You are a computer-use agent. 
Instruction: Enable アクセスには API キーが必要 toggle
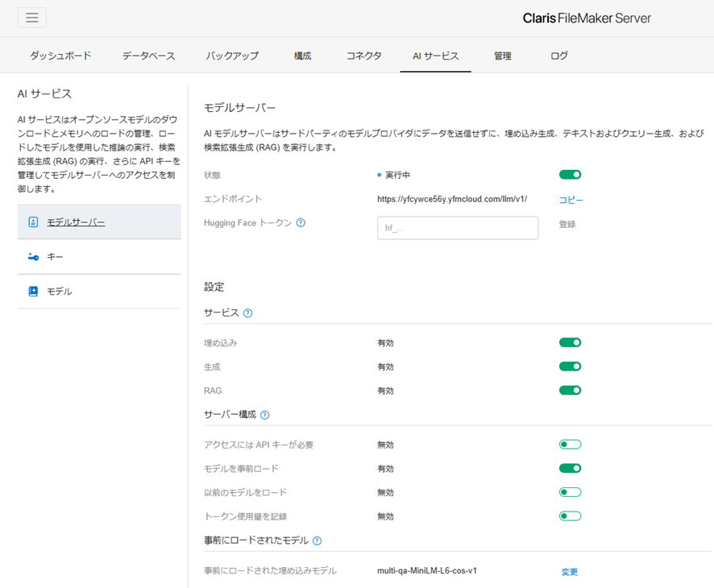[570, 445]
